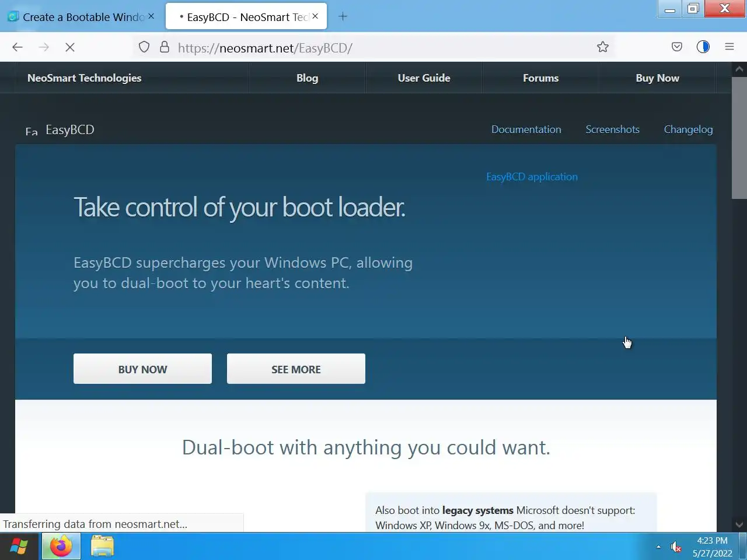Click the browser forward arrow
This screenshot has height=560, width=747.
coord(44,47)
